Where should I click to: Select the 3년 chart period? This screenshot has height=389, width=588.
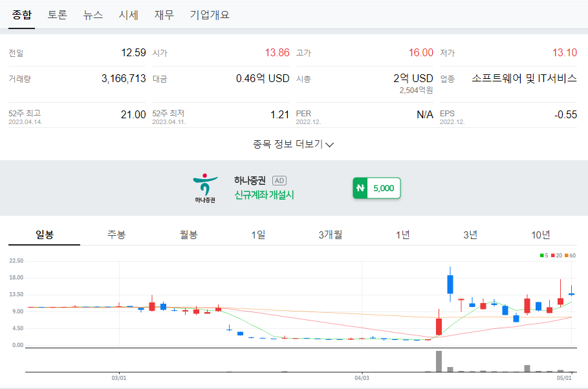(x=470, y=235)
